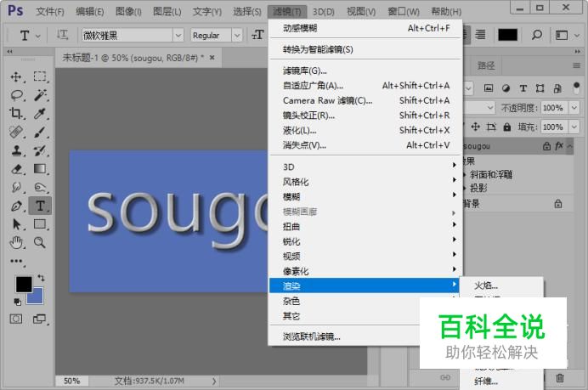
Task: Click the search magnifier in options bar
Action: tap(537, 35)
